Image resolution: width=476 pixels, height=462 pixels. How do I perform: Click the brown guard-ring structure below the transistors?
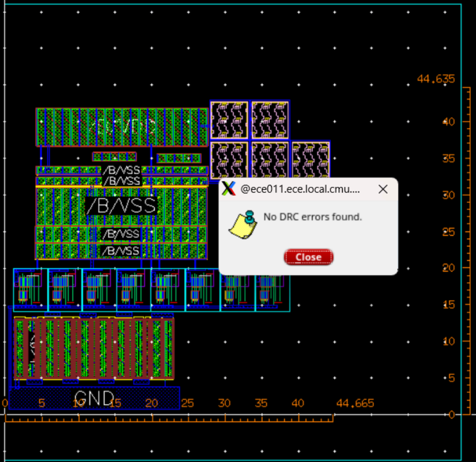[93, 349]
